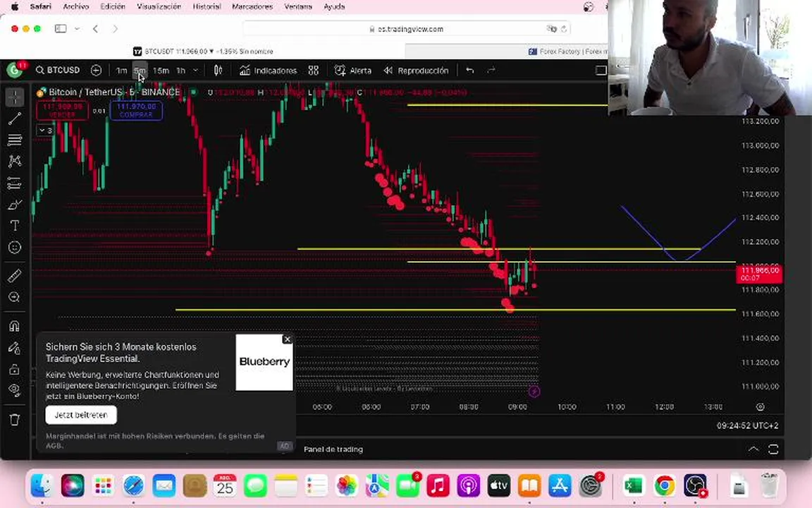Open the patterns drawing tools
Viewport: 812px width, 508px height.
pos(15,161)
